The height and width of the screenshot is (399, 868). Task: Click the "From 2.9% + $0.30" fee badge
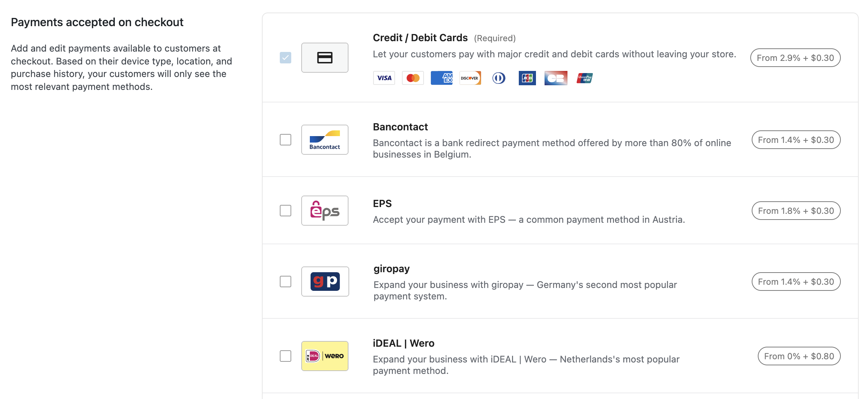click(795, 58)
